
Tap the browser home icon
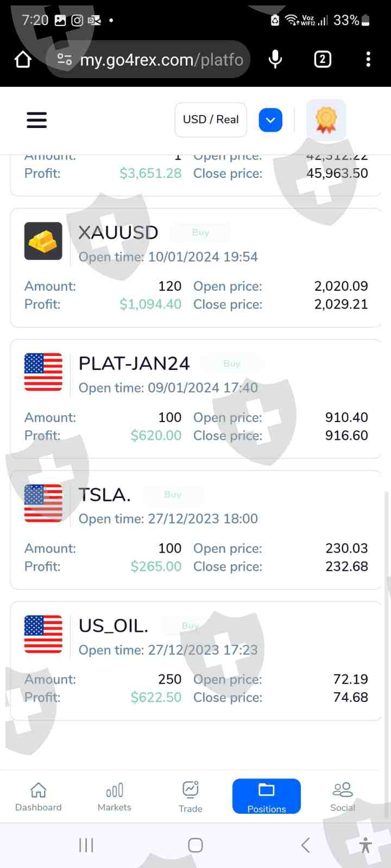pos(23,59)
